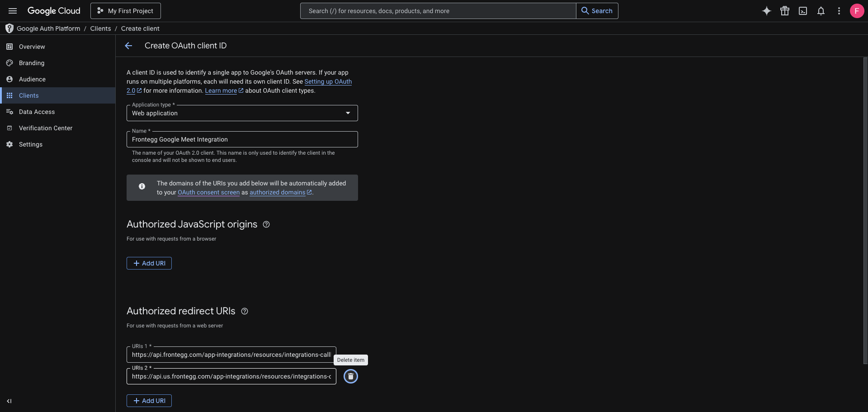This screenshot has width=868, height=412.
Task: Collapse the left sidebar panel
Action: tap(9, 401)
